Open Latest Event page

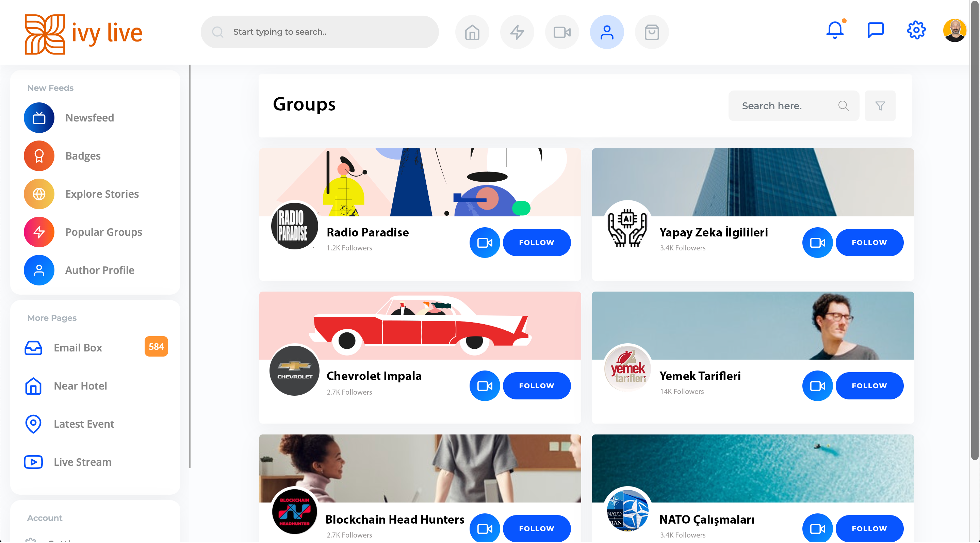pyautogui.click(x=84, y=424)
